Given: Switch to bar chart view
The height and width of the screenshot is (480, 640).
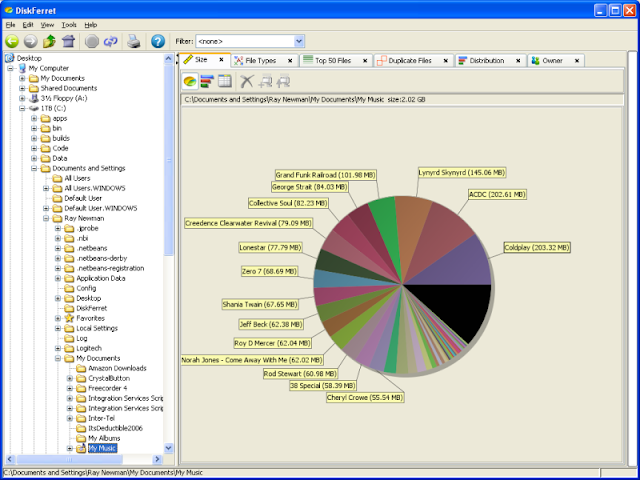Looking at the screenshot, I should pos(207,81).
